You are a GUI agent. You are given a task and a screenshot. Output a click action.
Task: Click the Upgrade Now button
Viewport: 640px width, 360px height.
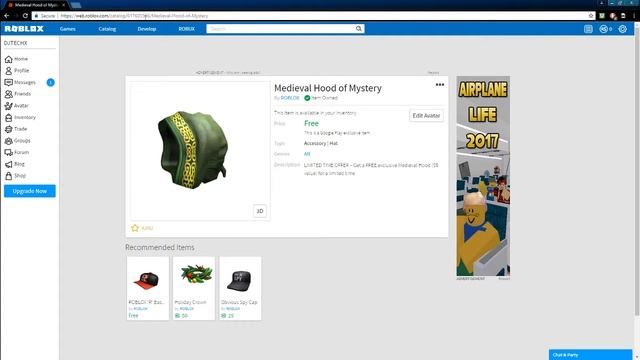coord(30,191)
